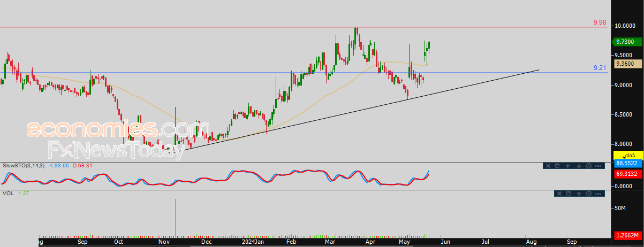Click the Aug date axis label
Viewport: 644px width, 247px height.
pos(532,242)
